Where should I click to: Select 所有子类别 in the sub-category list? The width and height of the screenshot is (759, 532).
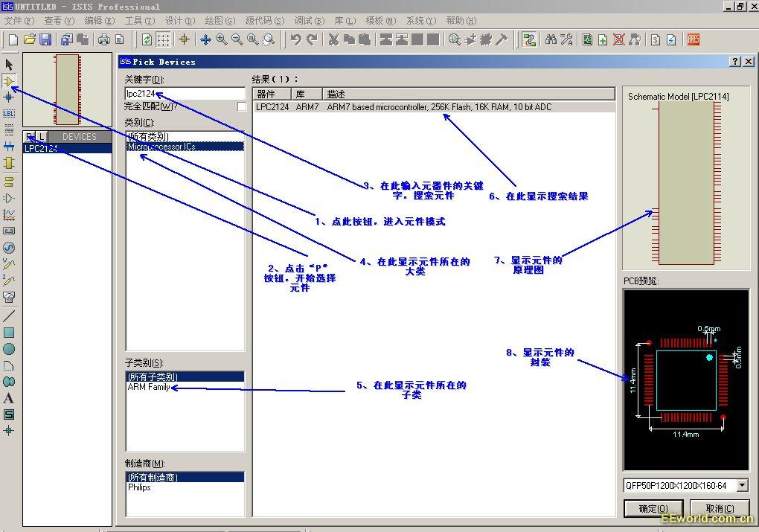[185, 376]
